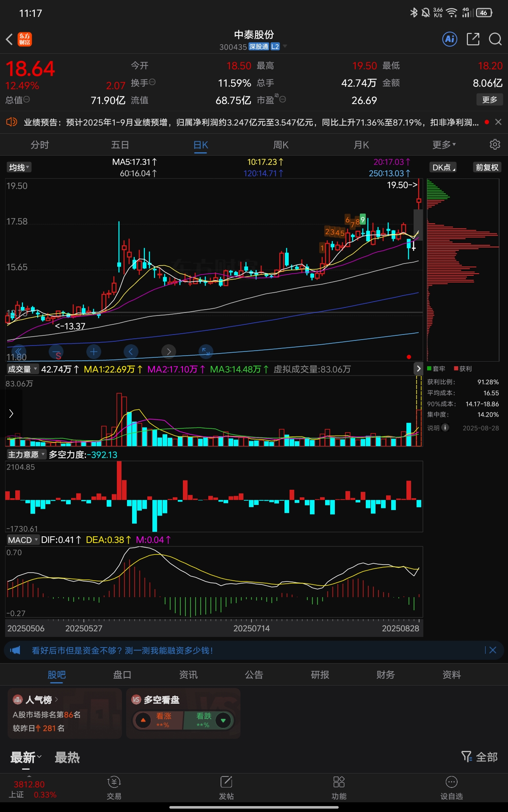This screenshot has width=508, height=812.
Task: Share this stock page
Action: [x=473, y=39]
